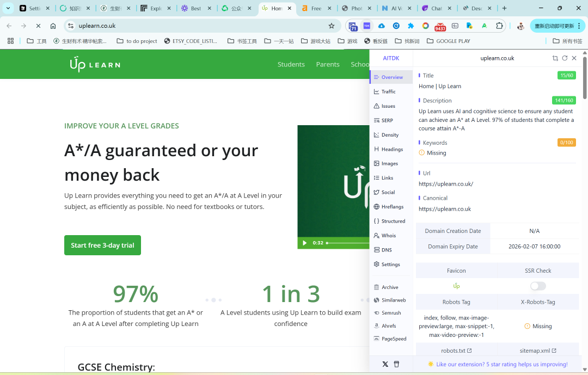Open the tab search dropdown arrow
Screen dimensions: 588x375
pyautogui.click(x=8, y=8)
